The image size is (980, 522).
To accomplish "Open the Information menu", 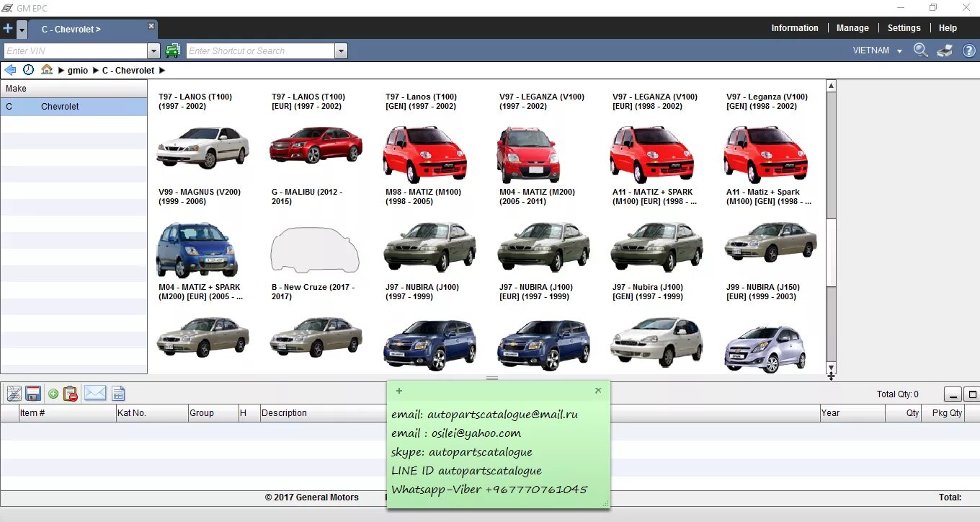I will coord(795,28).
